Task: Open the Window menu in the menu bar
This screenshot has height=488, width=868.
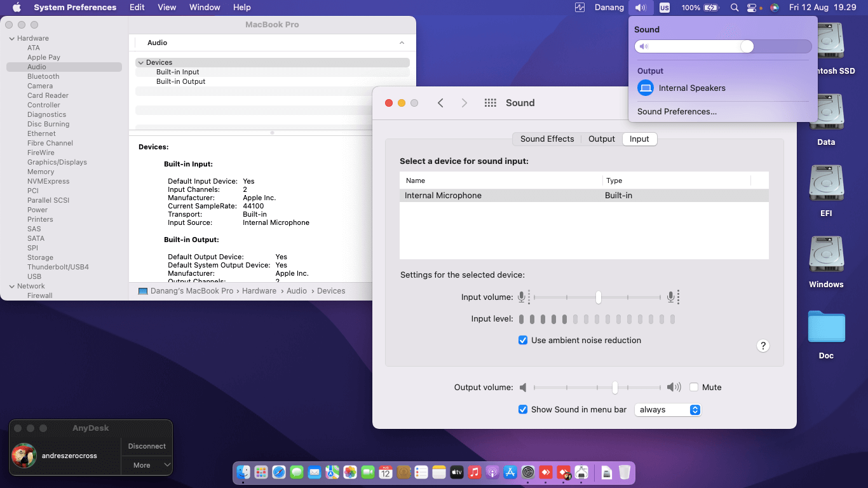Action: tap(205, 8)
